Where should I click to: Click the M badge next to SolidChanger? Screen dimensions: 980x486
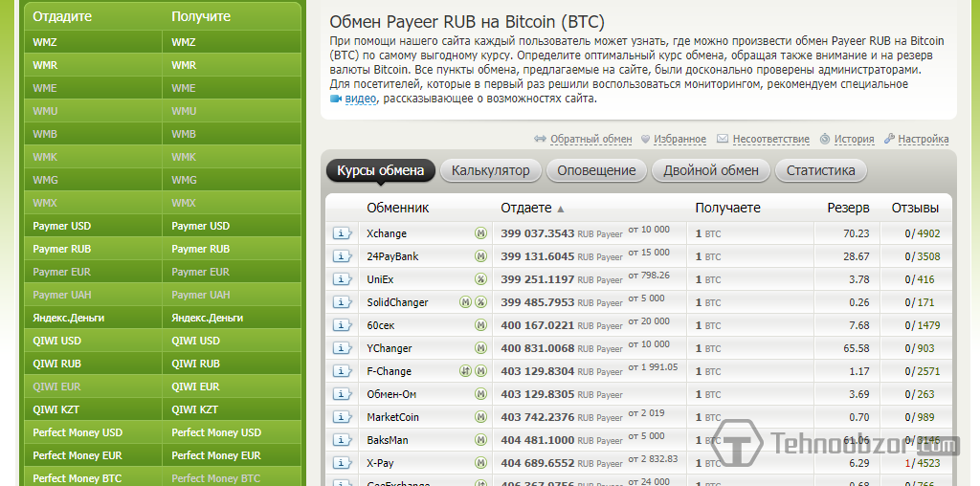pyautogui.click(x=466, y=302)
